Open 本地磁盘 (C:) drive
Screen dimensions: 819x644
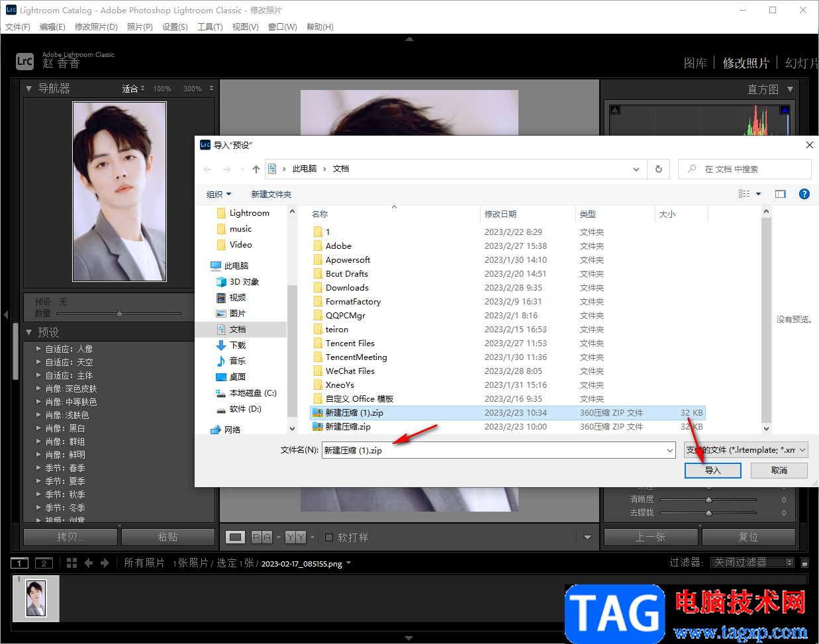252,392
